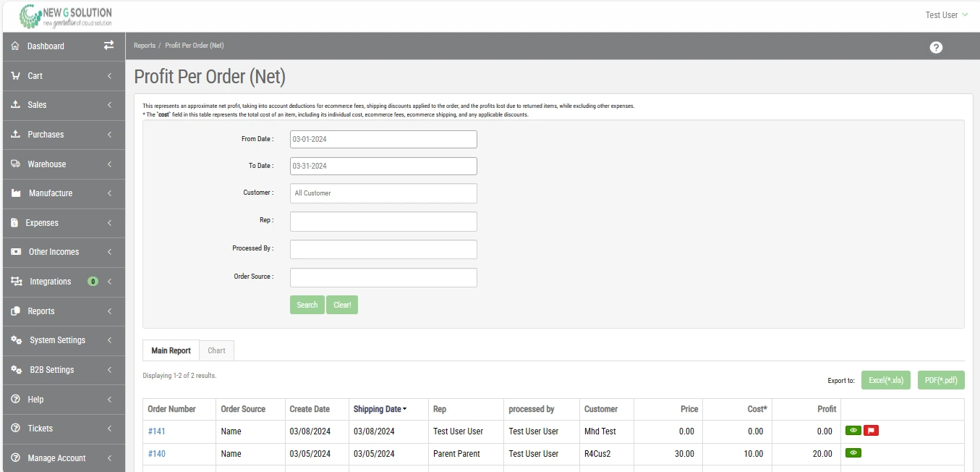
Task: Click the Tickets icon in sidebar
Action: click(15, 429)
